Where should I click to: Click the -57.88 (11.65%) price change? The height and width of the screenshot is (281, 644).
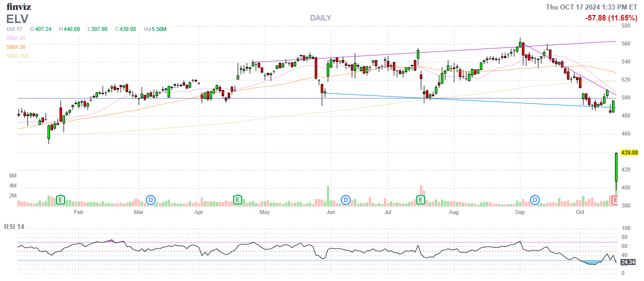tap(611, 18)
